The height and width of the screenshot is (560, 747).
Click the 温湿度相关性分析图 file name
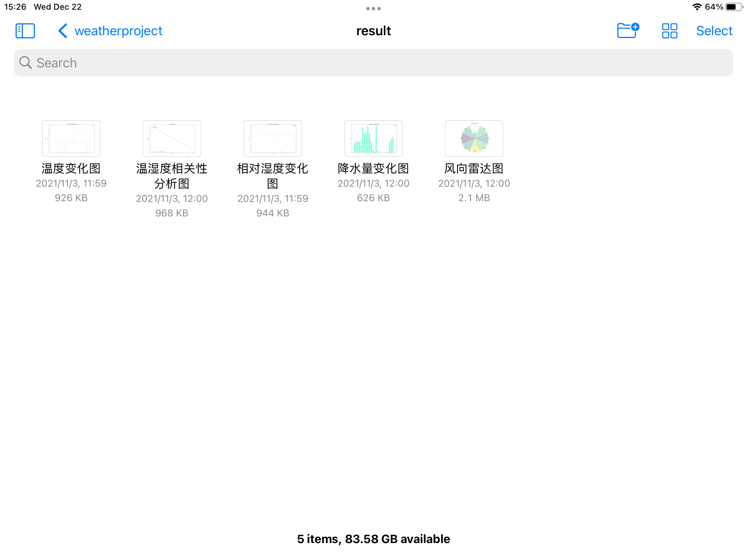pyautogui.click(x=172, y=176)
